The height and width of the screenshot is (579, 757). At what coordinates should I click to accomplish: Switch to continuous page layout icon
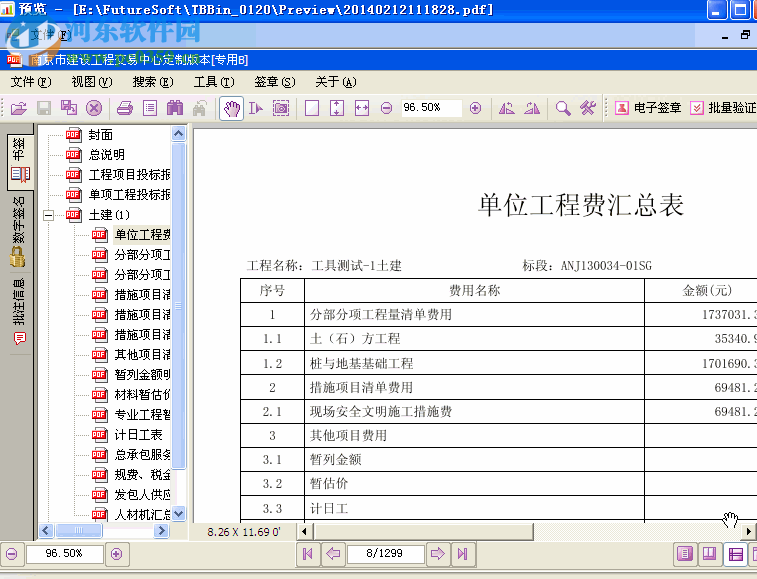coord(735,554)
